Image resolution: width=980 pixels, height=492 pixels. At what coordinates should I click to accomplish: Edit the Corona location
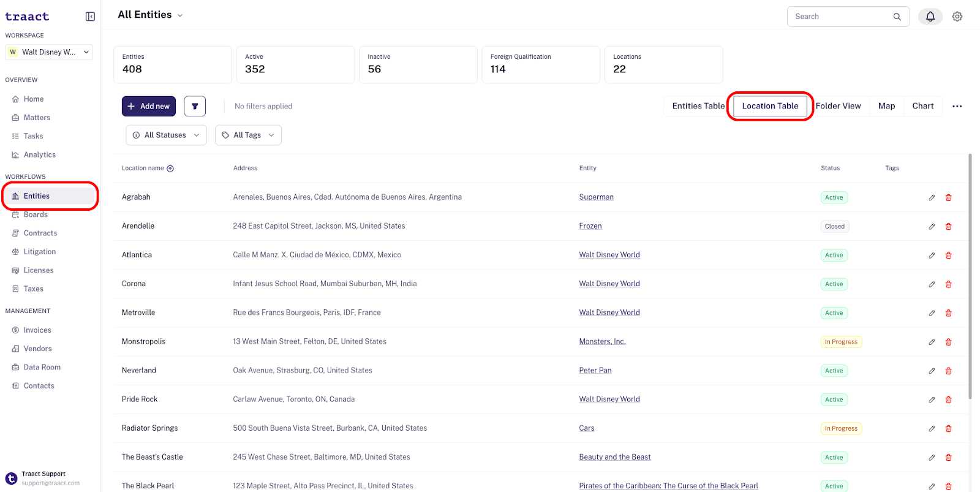click(932, 284)
